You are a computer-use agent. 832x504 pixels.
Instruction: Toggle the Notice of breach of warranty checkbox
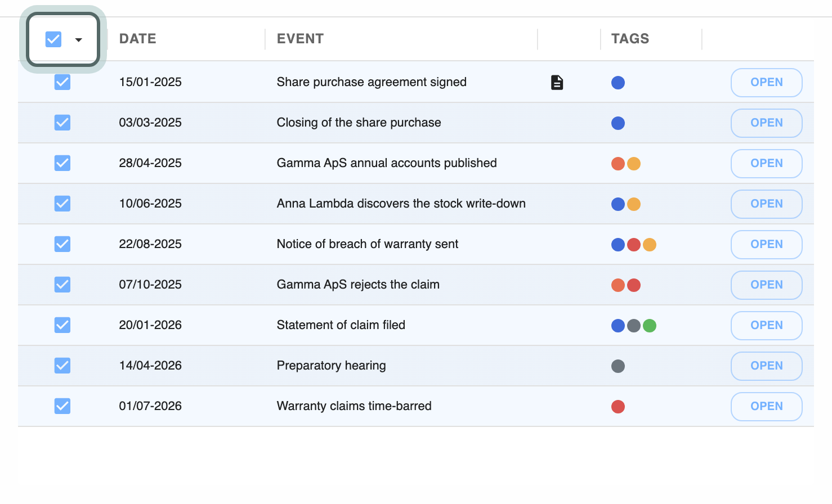[62, 244]
